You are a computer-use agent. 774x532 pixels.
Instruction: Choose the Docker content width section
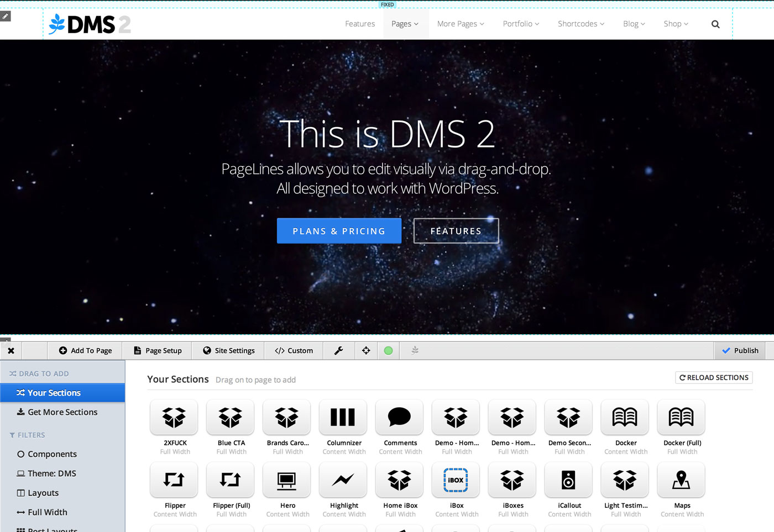(625, 417)
